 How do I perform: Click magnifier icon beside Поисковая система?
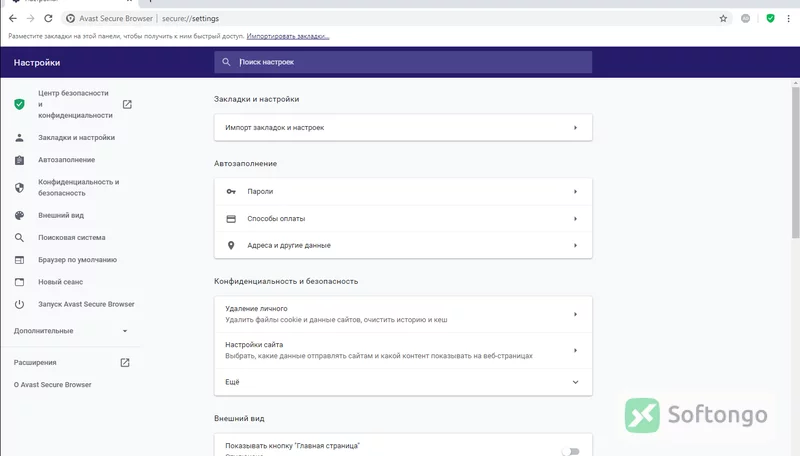point(19,238)
